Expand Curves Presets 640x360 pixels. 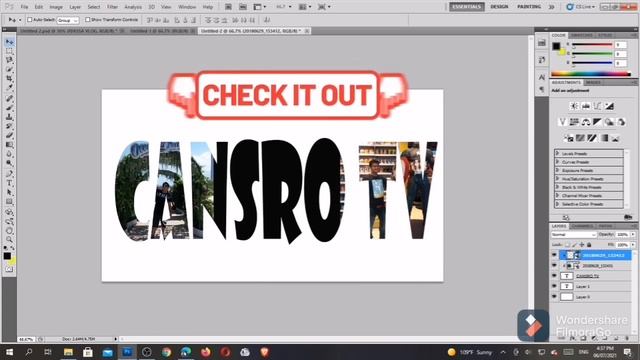(558, 162)
